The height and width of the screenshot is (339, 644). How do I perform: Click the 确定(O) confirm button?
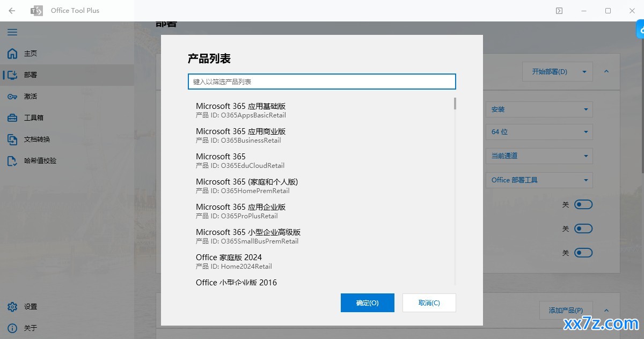pyautogui.click(x=368, y=303)
